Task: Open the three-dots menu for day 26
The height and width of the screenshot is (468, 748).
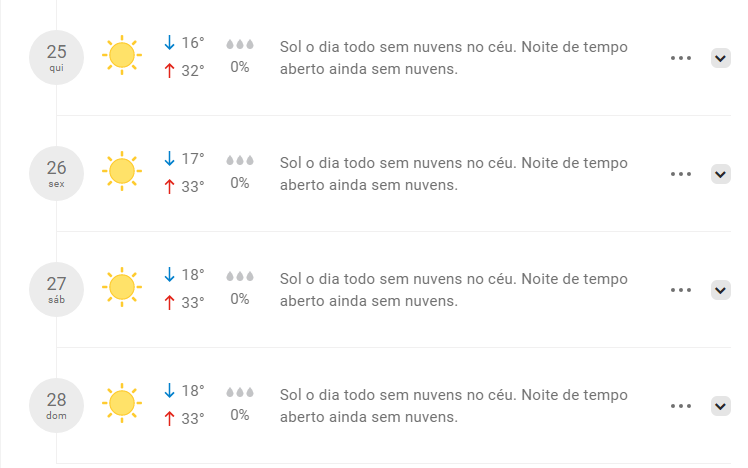Action: [x=681, y=174]
